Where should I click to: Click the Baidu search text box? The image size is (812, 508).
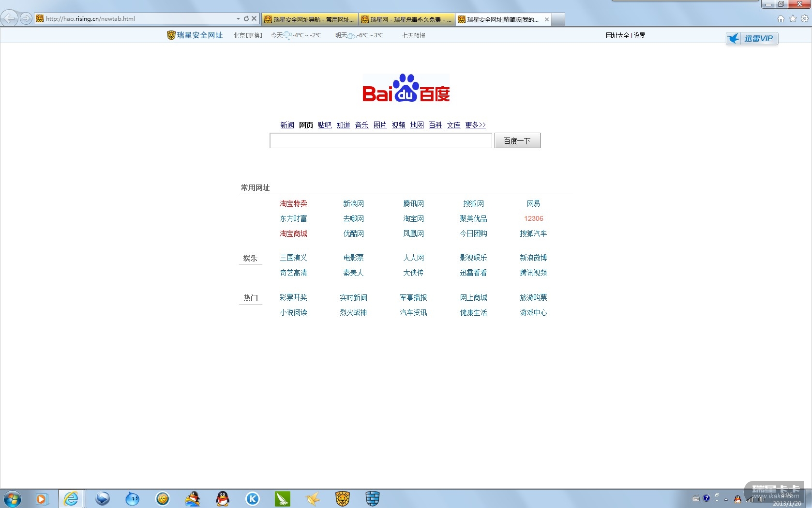(381, 140)
